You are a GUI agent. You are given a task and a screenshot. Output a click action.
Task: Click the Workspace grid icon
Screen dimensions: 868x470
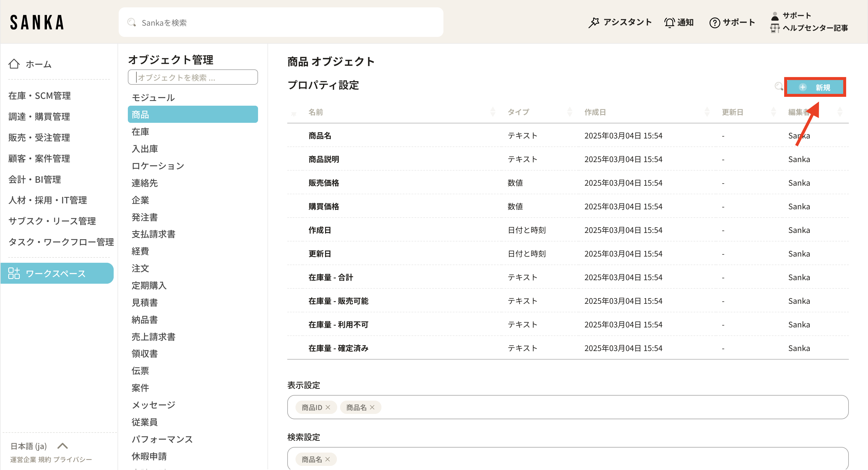14,273
